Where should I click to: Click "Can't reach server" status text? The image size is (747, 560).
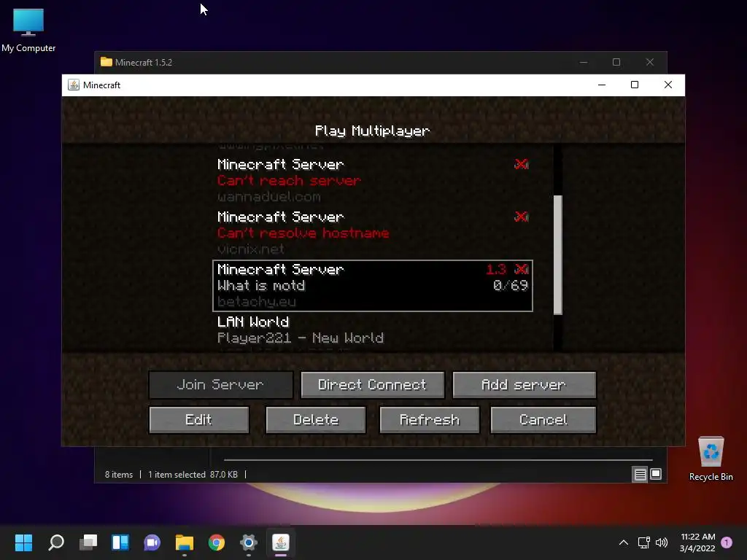click(x=289, y=181)
